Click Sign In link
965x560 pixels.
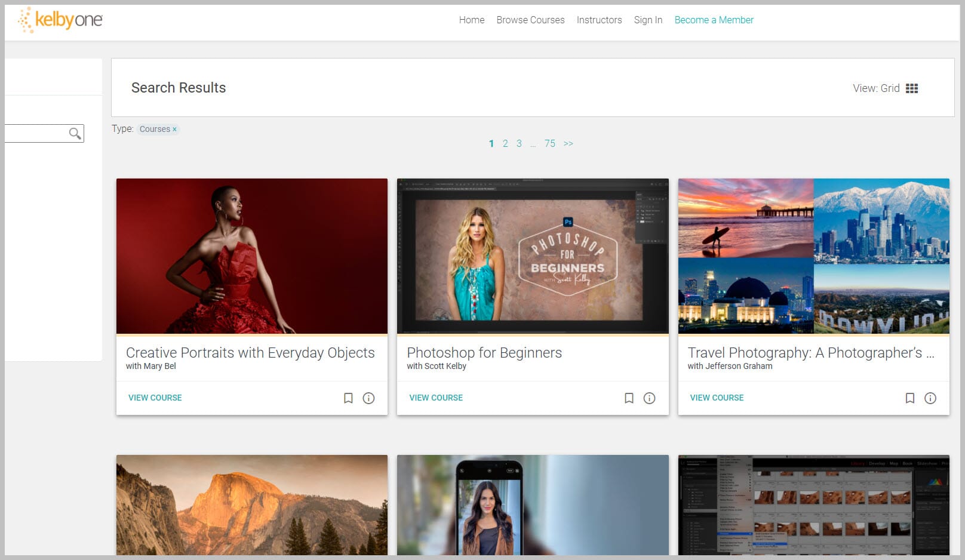coord(648,20)
